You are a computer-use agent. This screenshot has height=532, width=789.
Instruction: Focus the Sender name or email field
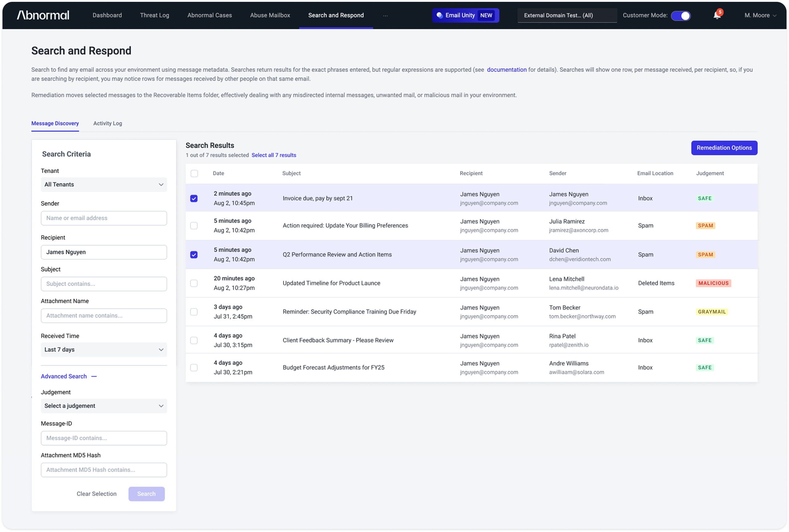coord(104,218)
